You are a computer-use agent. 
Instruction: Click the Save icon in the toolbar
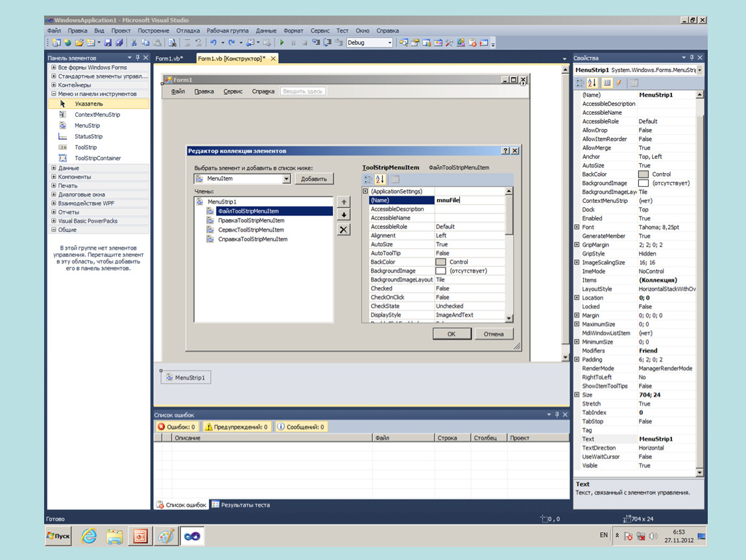pos(108,43)
